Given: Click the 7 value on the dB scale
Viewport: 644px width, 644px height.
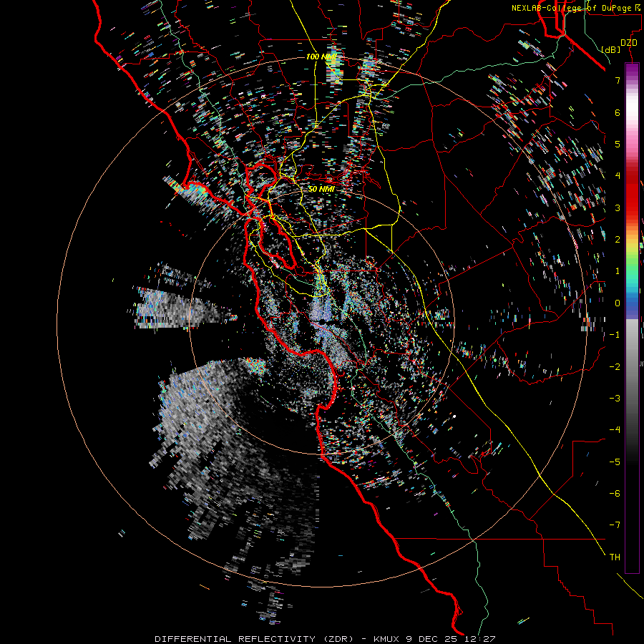Looking at the screenshot, I should 618,80.
